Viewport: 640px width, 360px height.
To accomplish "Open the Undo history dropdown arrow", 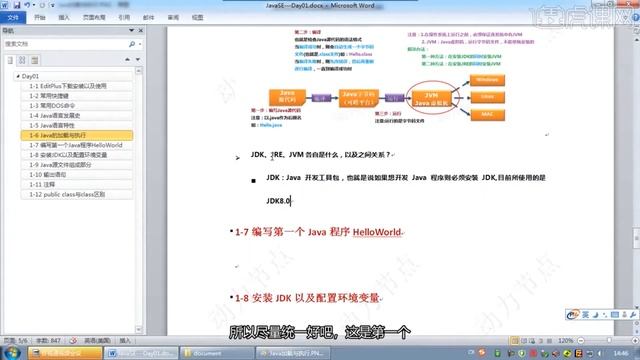I will point(33,5).
